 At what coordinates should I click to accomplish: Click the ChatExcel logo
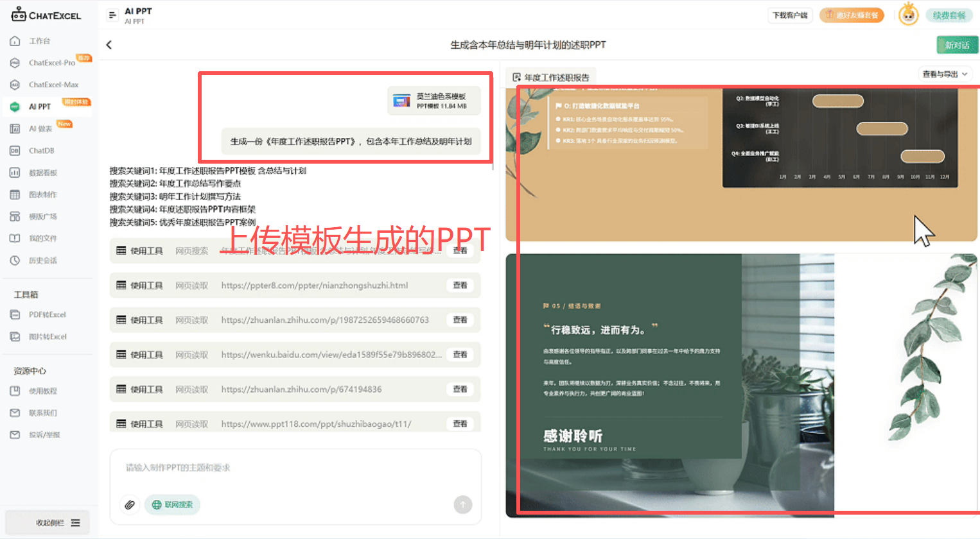click(46, 15)
